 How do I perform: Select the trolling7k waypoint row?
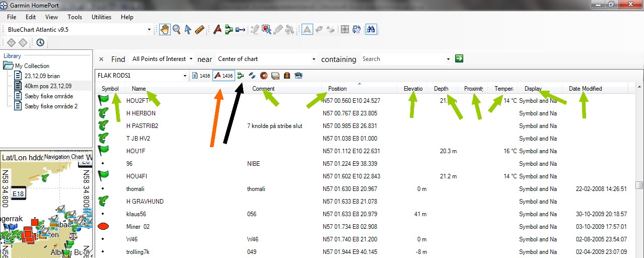[x=365, y=252]
